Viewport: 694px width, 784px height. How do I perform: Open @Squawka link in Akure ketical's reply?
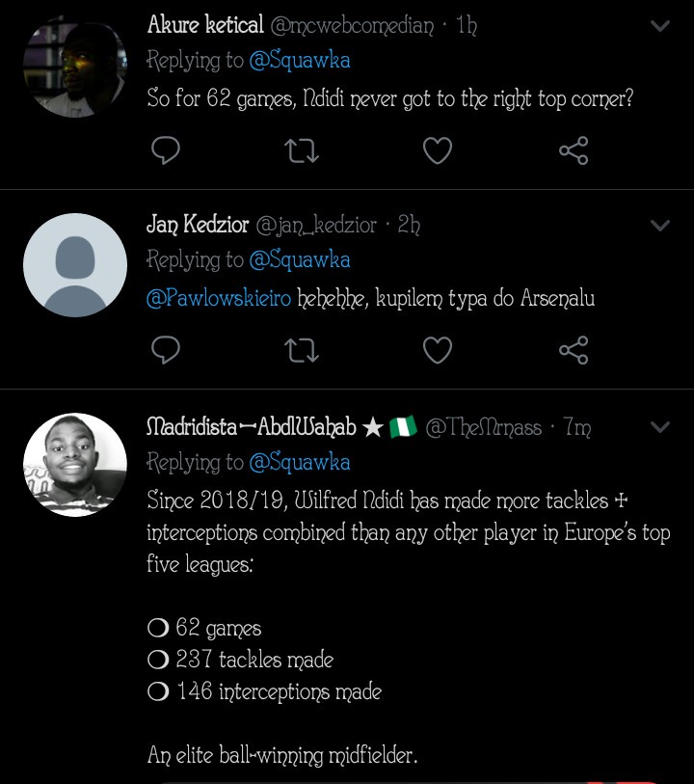point(299,61)
